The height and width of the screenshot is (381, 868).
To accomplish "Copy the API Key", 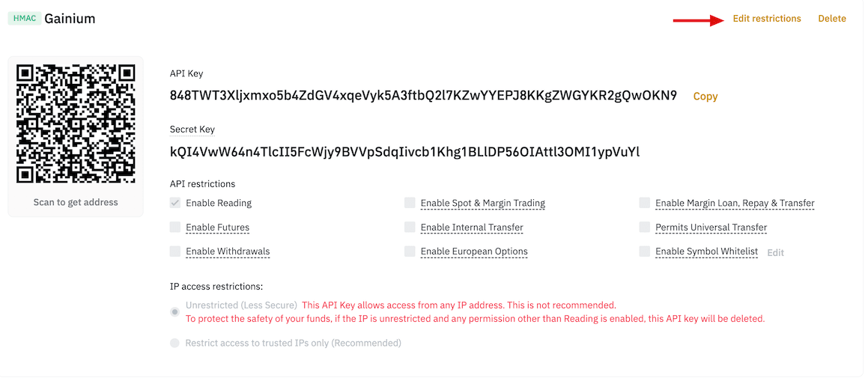I will click(705, 97).
